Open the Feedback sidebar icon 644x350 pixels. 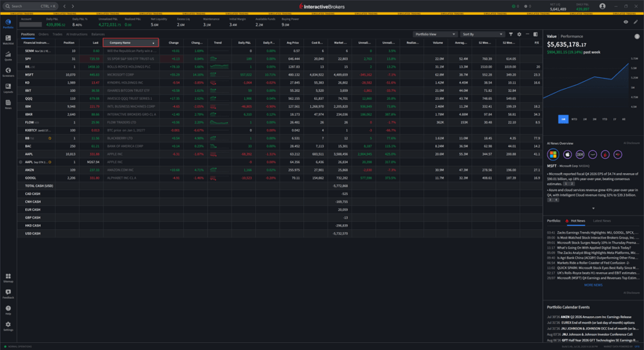8,294
